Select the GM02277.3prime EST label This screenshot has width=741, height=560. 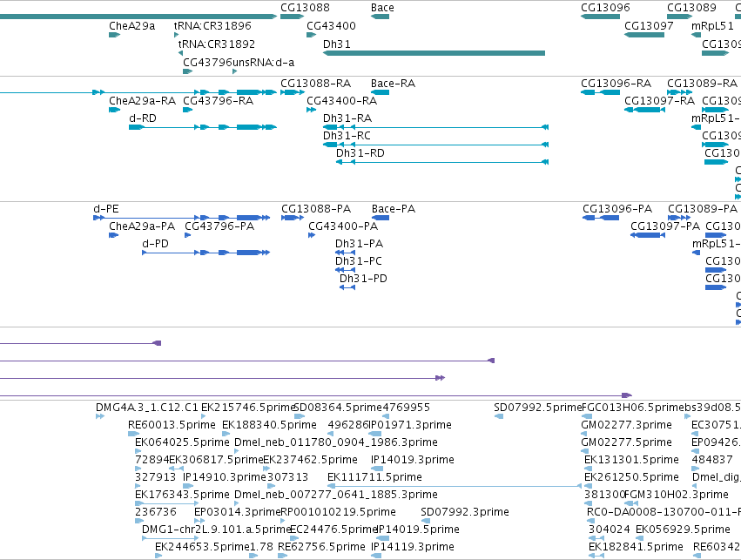point(626,425)
